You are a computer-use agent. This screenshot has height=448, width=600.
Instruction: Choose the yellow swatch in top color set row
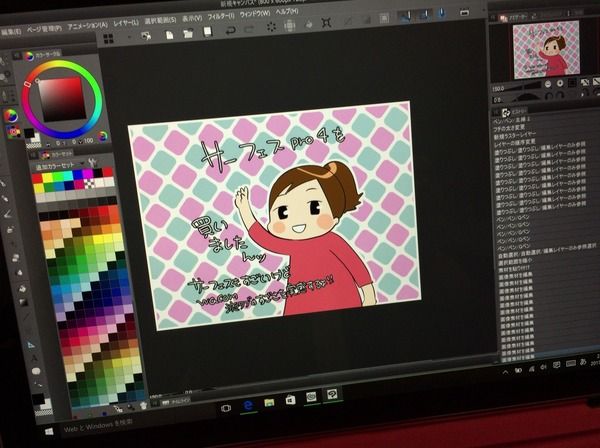[47, 178]
